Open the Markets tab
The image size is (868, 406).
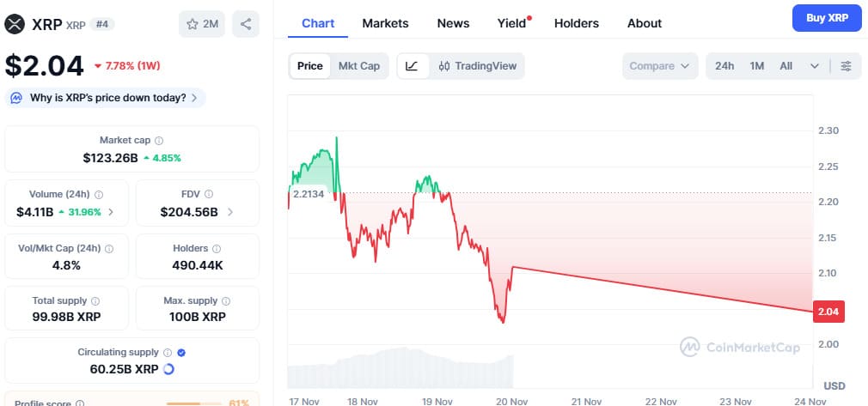(385, 23)
